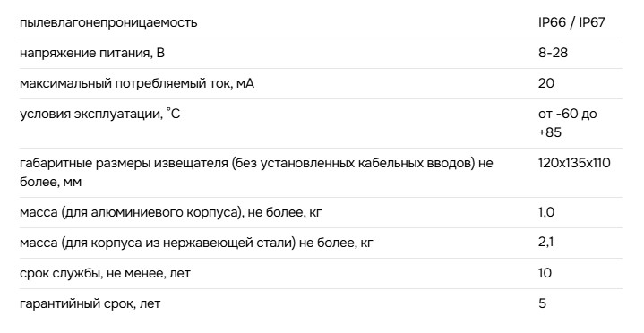Click "гарантийный срок, лет" label

pos(90,303)
